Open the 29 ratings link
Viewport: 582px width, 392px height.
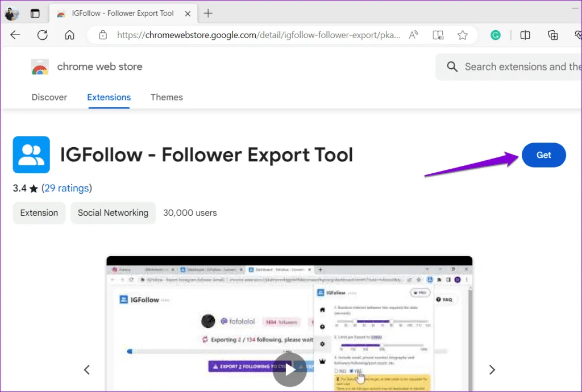66,188
